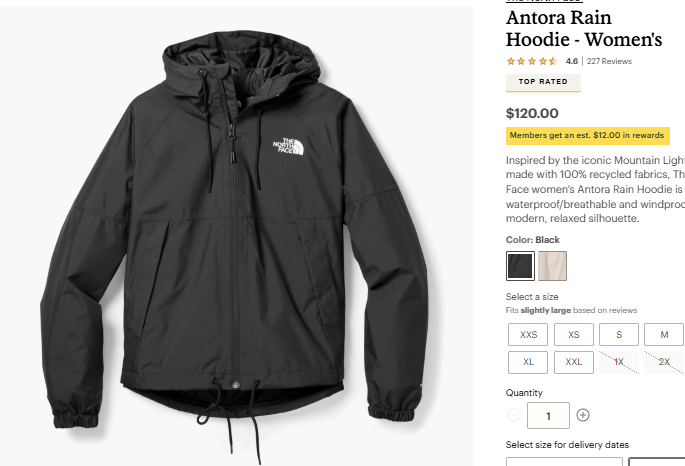685x466 pixels.
Task: Click the quantity input field
Action: coord(548,415)
